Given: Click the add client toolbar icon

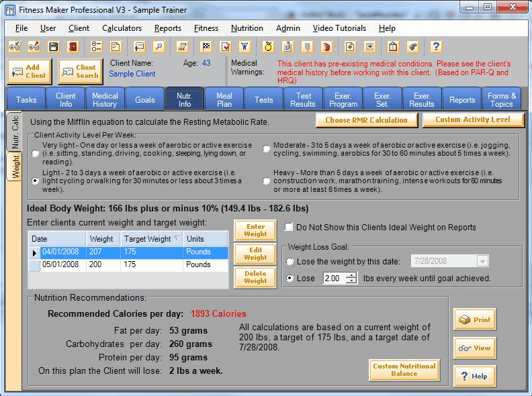Looking at the screenshot, I should pyautogui.click(x=139, y=46).
